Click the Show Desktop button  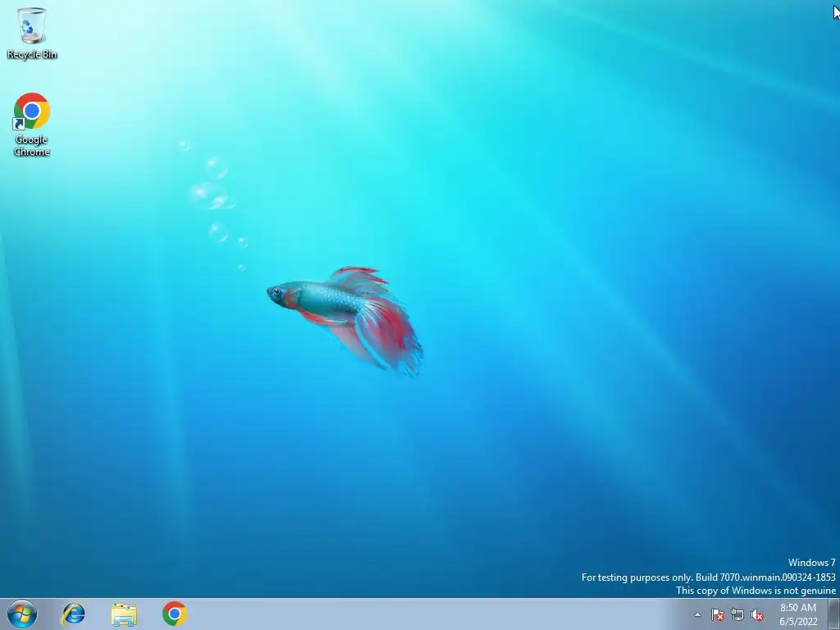pos(834,614)
